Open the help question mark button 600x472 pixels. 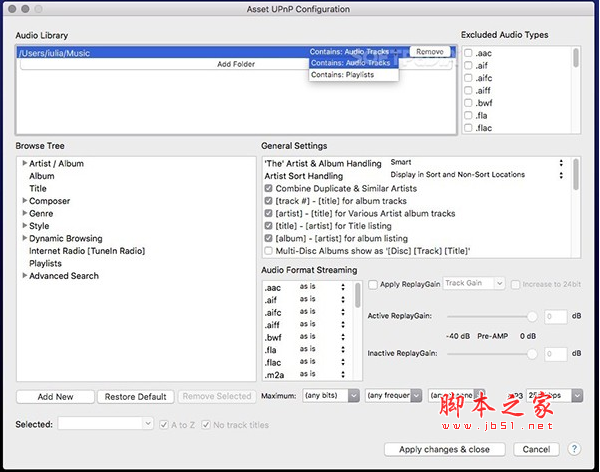(574, 449)
